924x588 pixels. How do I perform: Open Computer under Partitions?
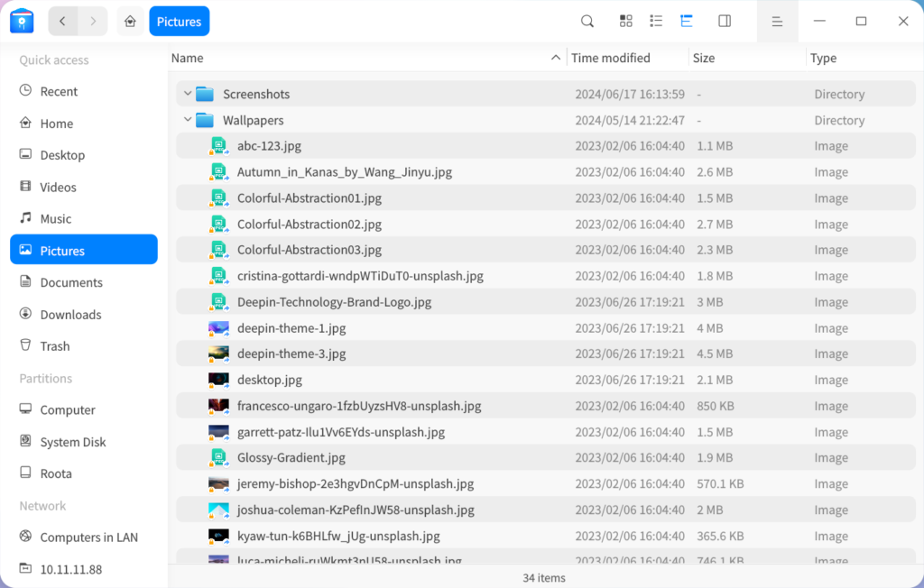pyautogui.click(x=64, y=409)
